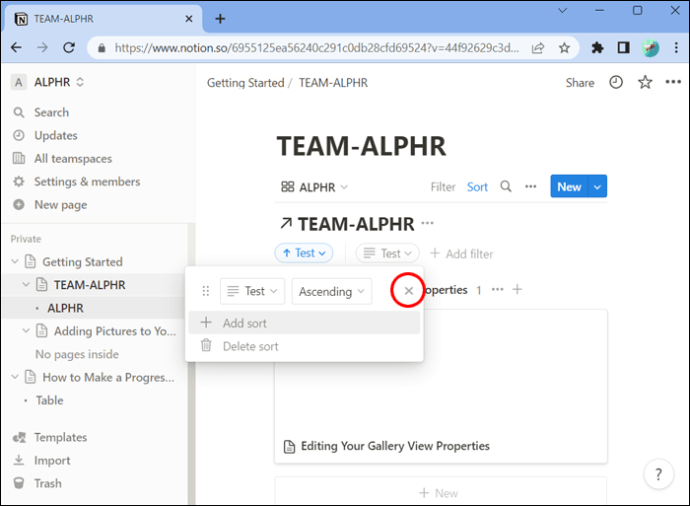Open the Editing Your Gallery View Properties card
Viewport: 690px width, 506px height.
[441, 387]
